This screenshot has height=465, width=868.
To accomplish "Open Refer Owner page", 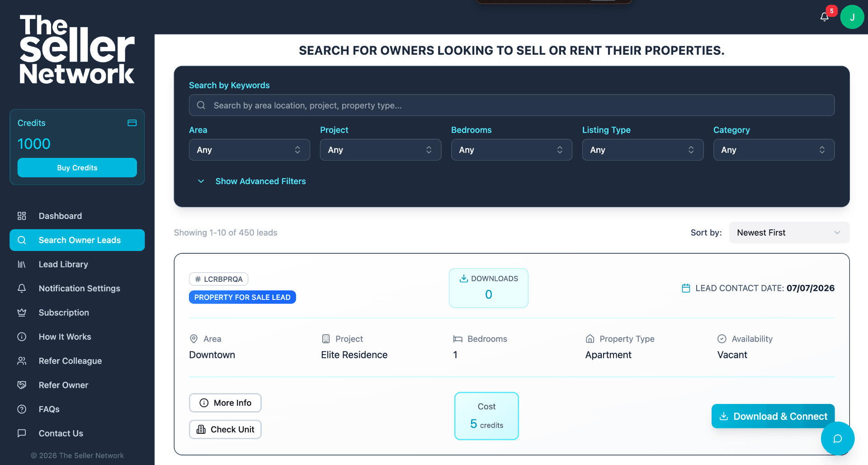I will pyautogui.click(x=77, y=385).
